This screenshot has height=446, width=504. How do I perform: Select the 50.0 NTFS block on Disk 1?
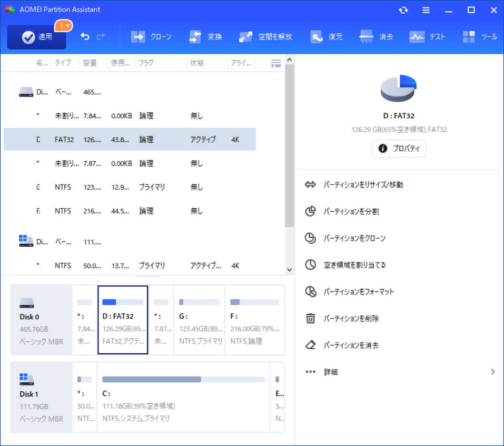[85, 397]
